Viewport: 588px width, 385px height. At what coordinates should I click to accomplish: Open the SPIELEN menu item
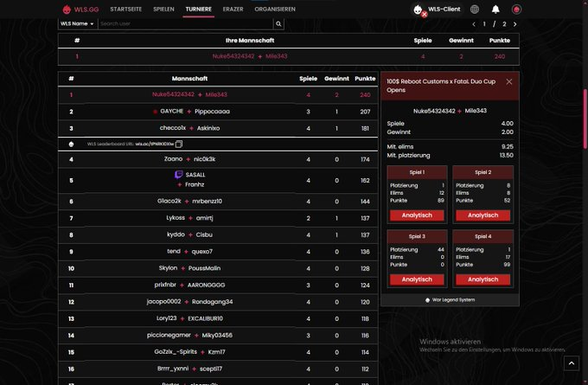tap(163, 9)
